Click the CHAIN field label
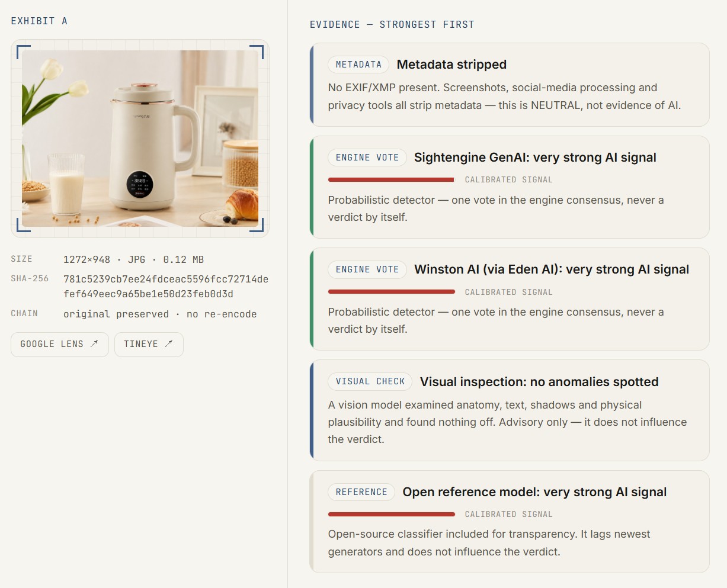The height and width of the screenshot is (588, 727). pos(24,313)
